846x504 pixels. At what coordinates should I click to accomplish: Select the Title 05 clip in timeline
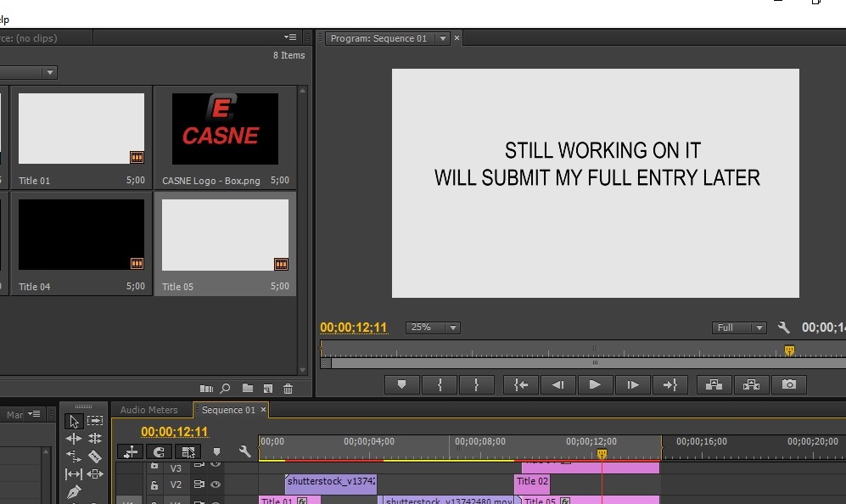pyautogui.click(x=589, y=500)
